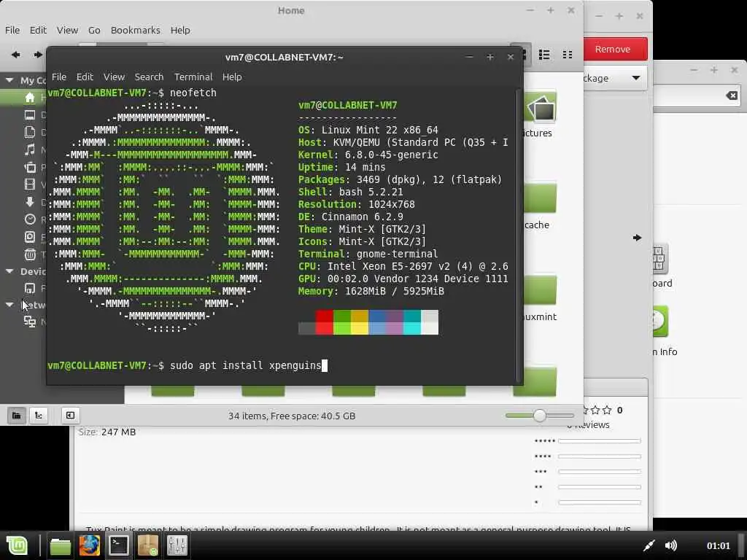Screen dimensions: 747x560
Task: Clear the search field in the settings window
Action: pyautogui.click(x=732, y=96)
